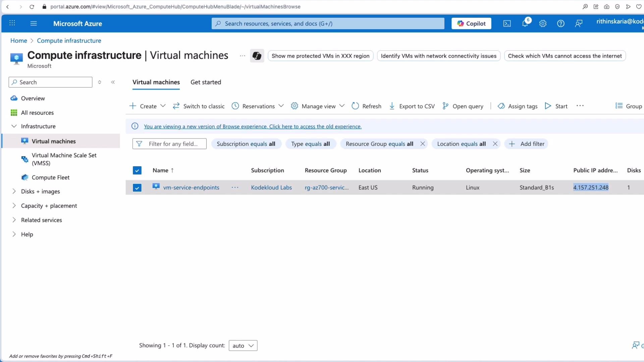This screenshot has width=644, height=362.
Task: Open the Display count auto dropdown
Action: tap(243, 346)
